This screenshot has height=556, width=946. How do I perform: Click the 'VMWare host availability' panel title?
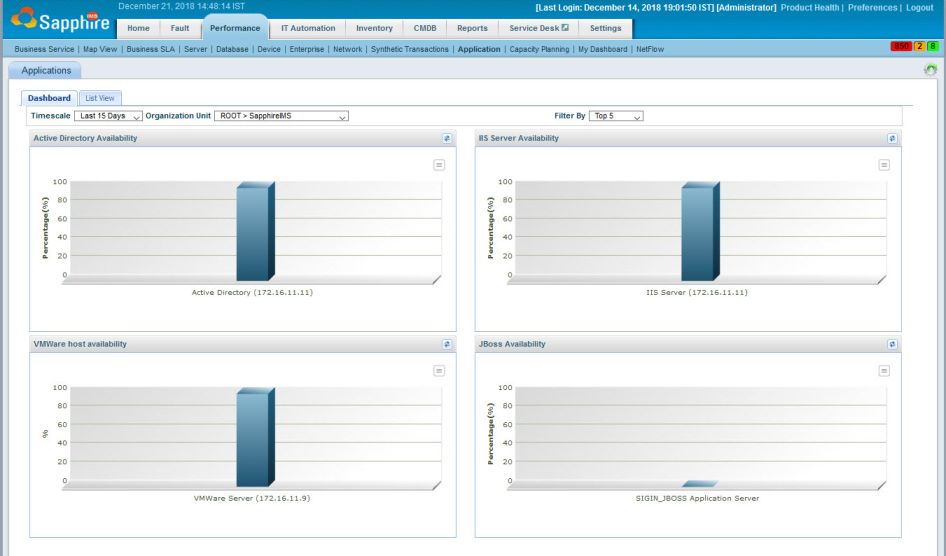80,344
